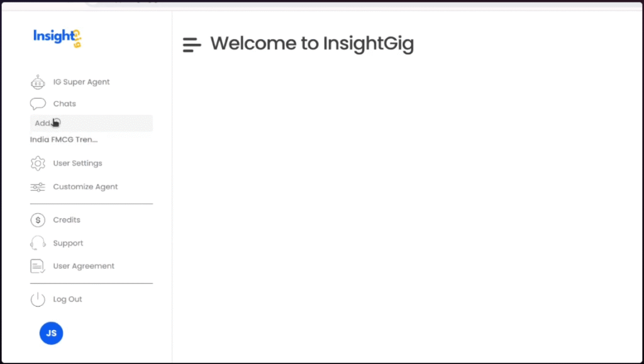Open the JS user avatar
Image resolution: width=644 pixels, height=364 pixels.
click(52, 333)
